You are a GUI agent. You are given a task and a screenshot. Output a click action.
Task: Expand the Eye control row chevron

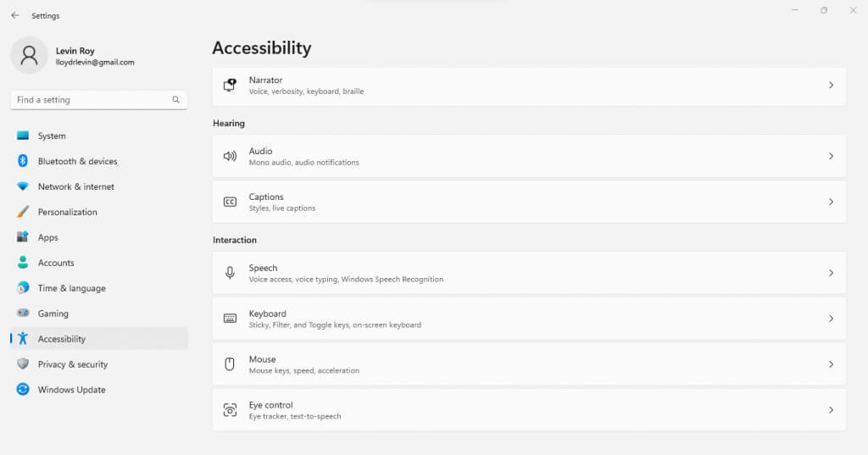click(x=831, y=410)
